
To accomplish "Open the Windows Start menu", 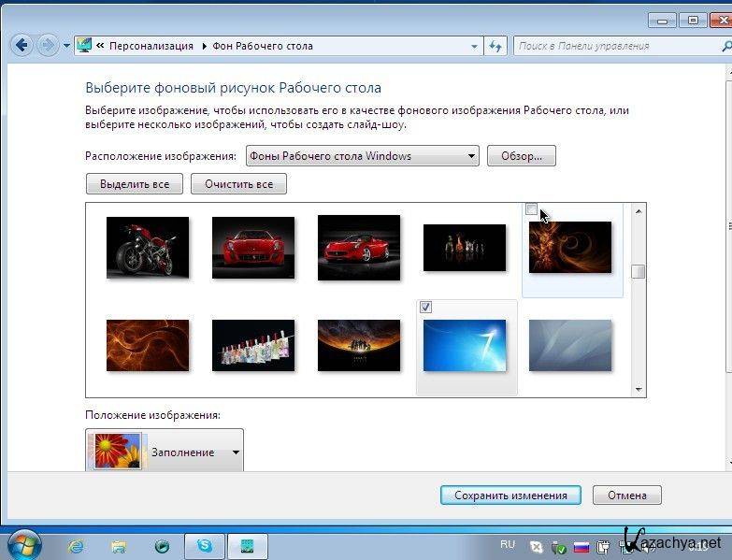I will [23, 544].
